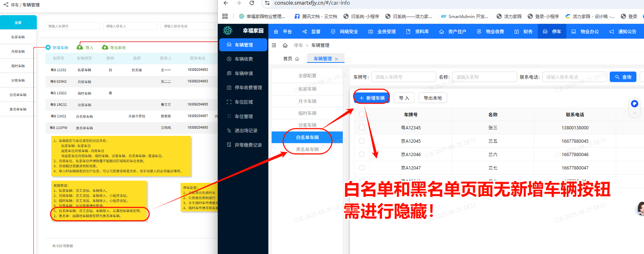This screenshot has height=254, width=644.
Task: Check the row for 粤A12345
Action: point(362,128)
